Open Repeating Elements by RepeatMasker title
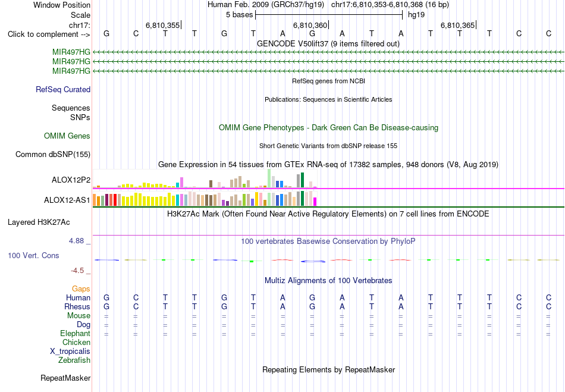This screenshot has height=392, width=565. 329,370
